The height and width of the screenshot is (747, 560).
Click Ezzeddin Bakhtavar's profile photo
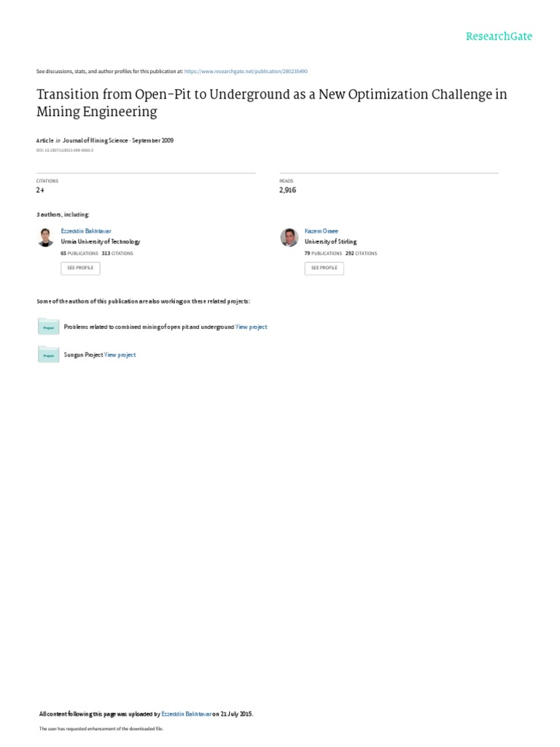[46, 237]
